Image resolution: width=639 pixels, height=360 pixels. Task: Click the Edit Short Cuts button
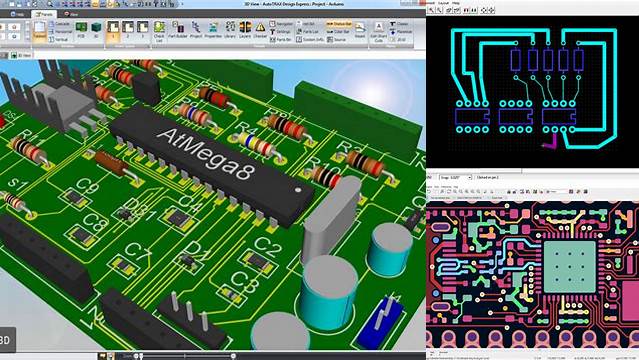(378, 32)
